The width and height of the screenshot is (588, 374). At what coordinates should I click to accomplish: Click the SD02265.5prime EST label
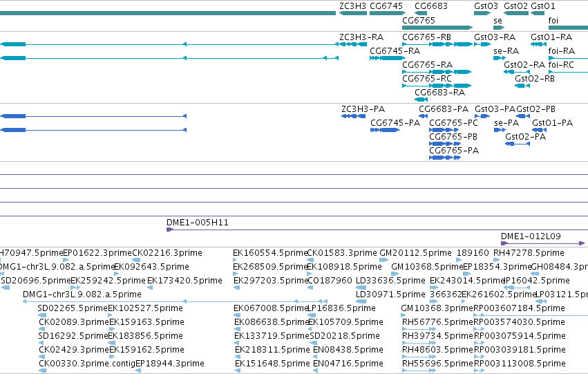click(73, 308)
